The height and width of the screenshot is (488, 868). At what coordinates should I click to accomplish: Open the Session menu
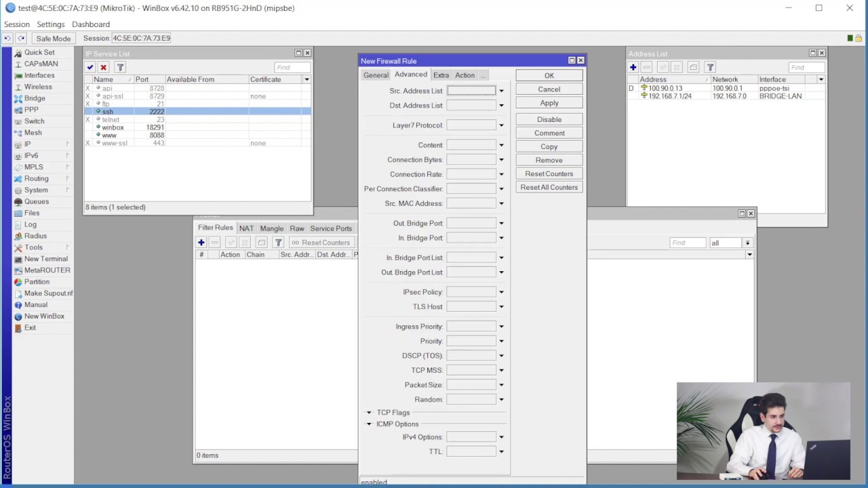17,24
